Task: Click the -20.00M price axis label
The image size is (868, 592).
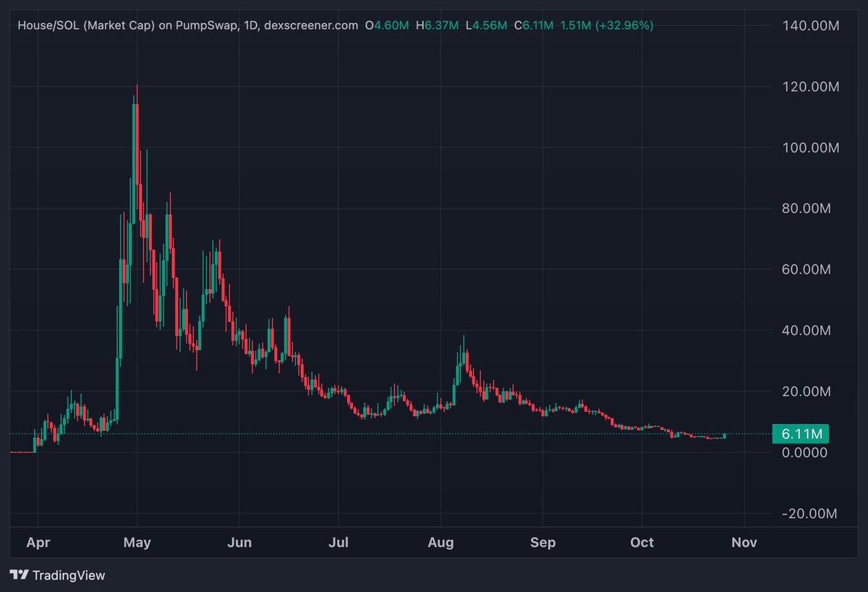Action: pos(809,513)
